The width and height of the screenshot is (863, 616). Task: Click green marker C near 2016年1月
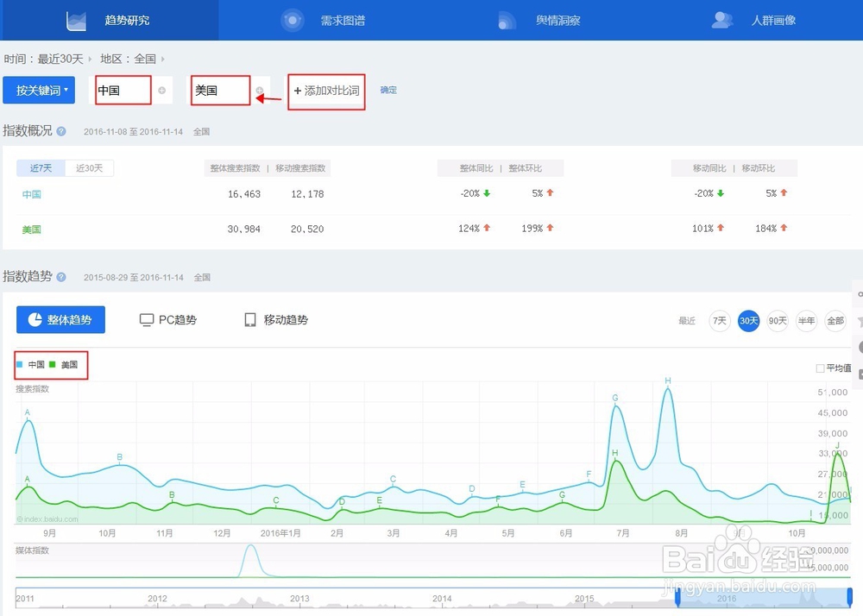pos(276,500)
